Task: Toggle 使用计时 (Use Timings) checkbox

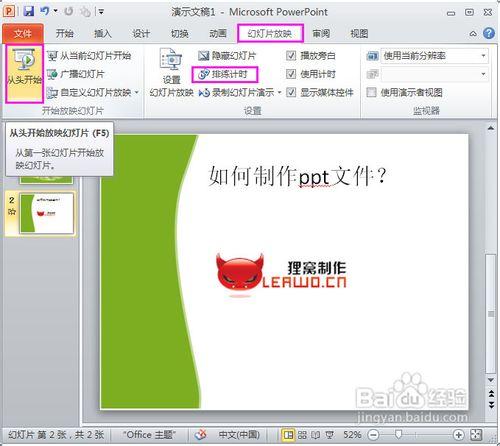Action: 291,74
